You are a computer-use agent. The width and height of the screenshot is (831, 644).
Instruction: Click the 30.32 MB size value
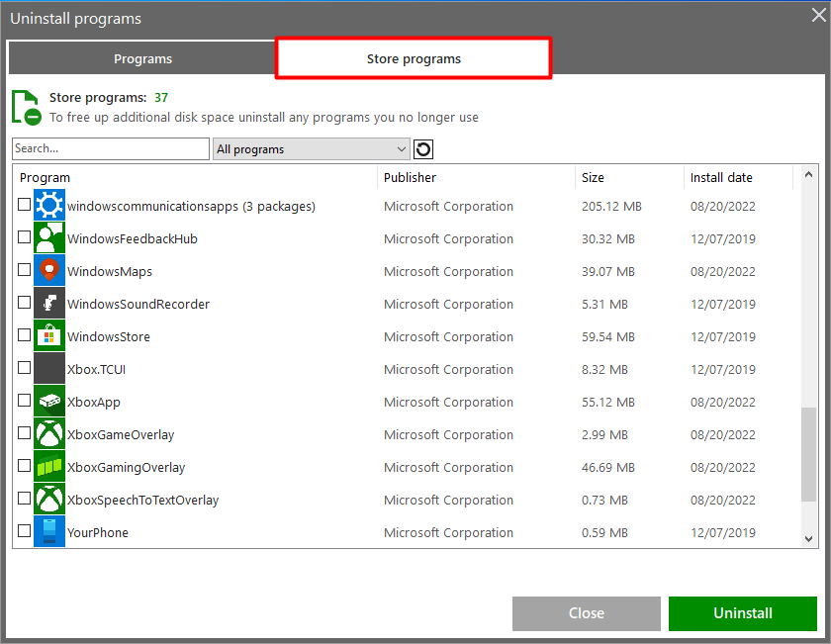[x=607, y=239]
